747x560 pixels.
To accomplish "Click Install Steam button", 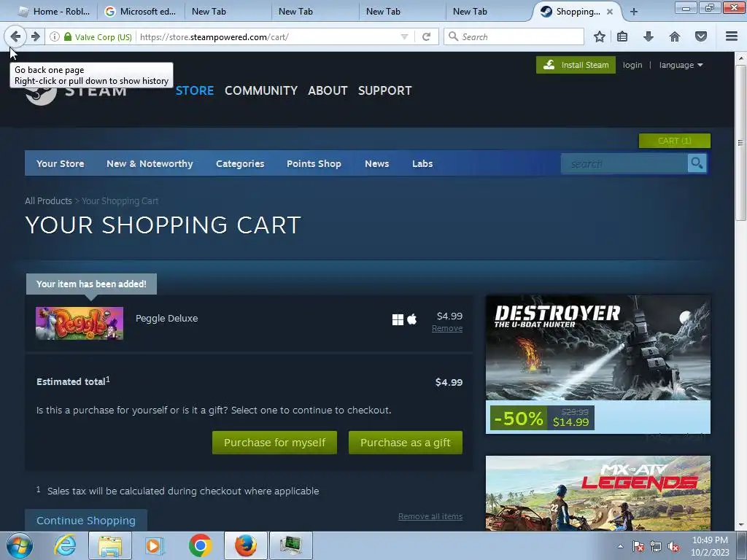I will (x=576, y=65).
